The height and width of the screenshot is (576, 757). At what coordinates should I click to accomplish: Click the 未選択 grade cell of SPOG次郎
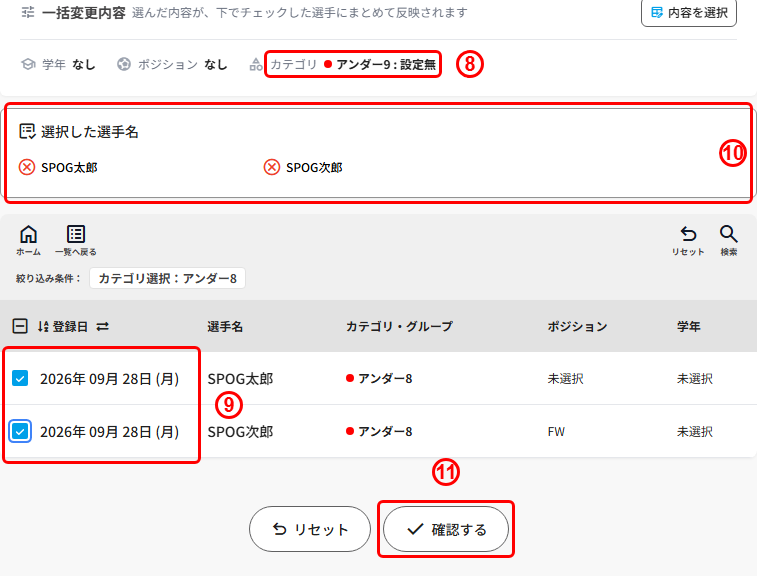(695, 432)
